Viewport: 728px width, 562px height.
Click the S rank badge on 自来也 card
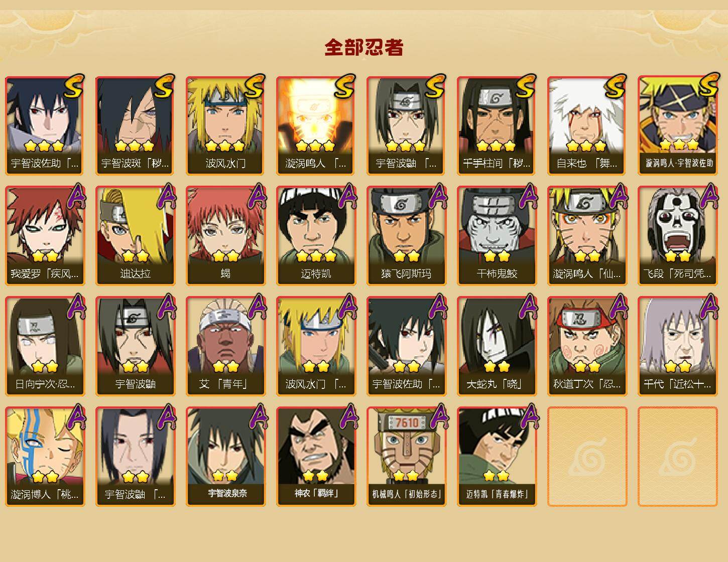tap(615, 86)
